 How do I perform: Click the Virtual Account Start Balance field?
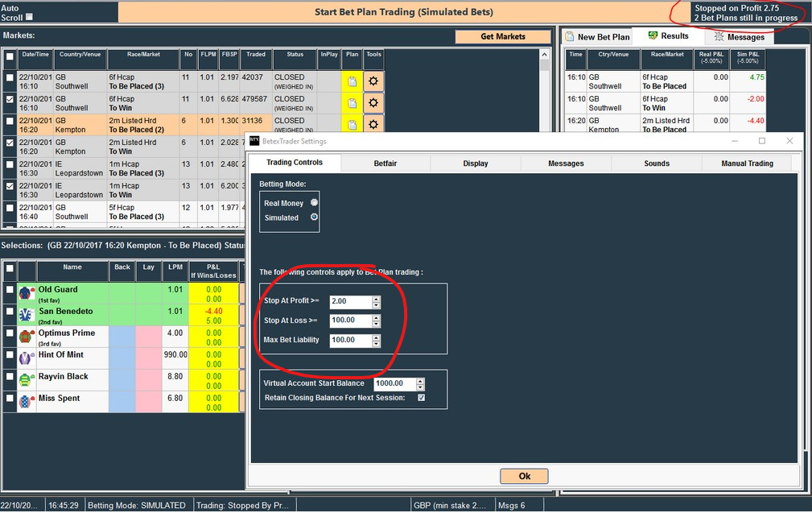click(x=394, y=383)
